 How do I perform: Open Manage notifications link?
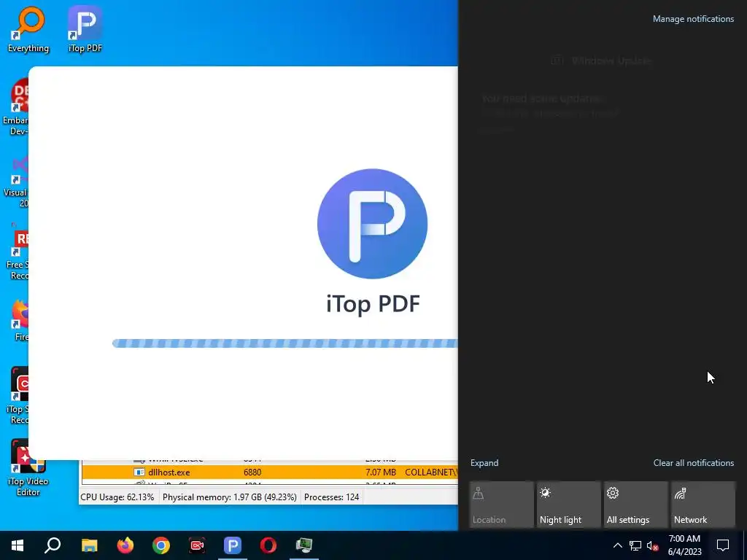coord(693,19)
